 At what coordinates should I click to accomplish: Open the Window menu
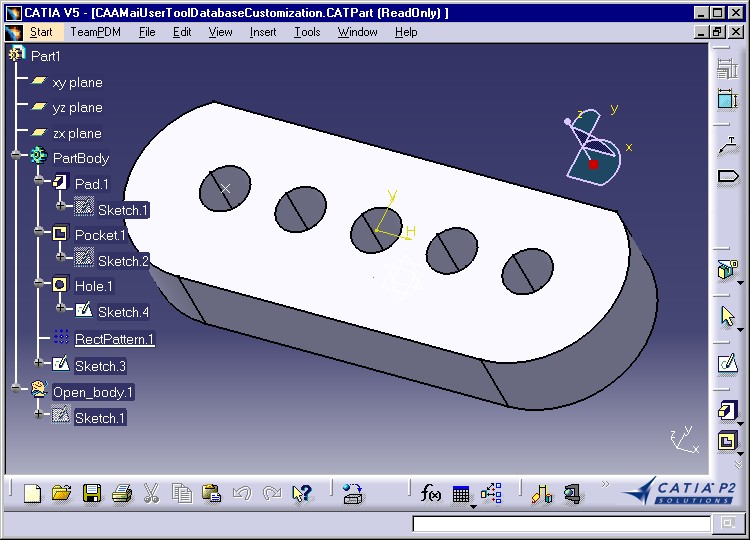[x=357, y=32]
